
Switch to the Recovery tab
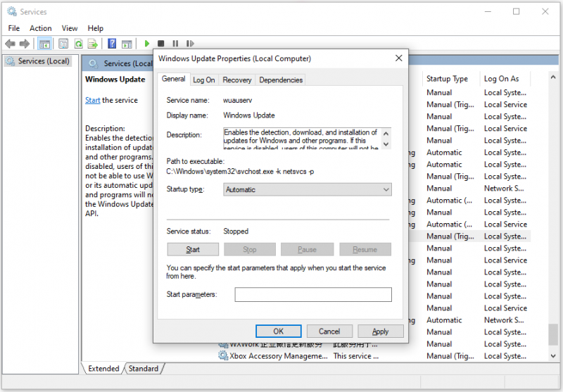click(x=237, y=80)
